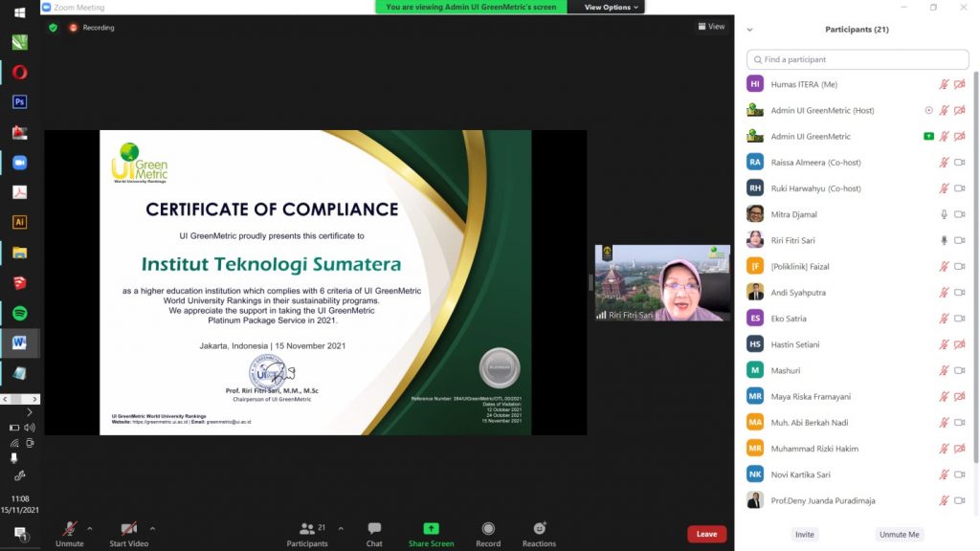
Task: Toggle Andi Syahputra's video camera icon
Action: click(960, 293)
